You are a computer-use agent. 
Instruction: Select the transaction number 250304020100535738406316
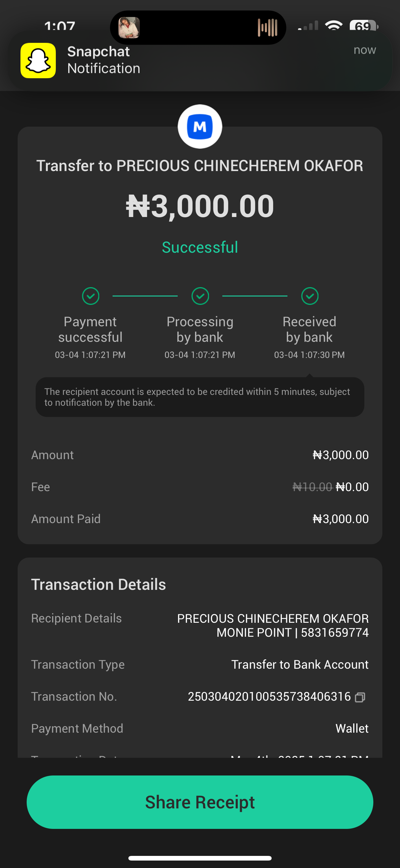click(x=269, y=697)
